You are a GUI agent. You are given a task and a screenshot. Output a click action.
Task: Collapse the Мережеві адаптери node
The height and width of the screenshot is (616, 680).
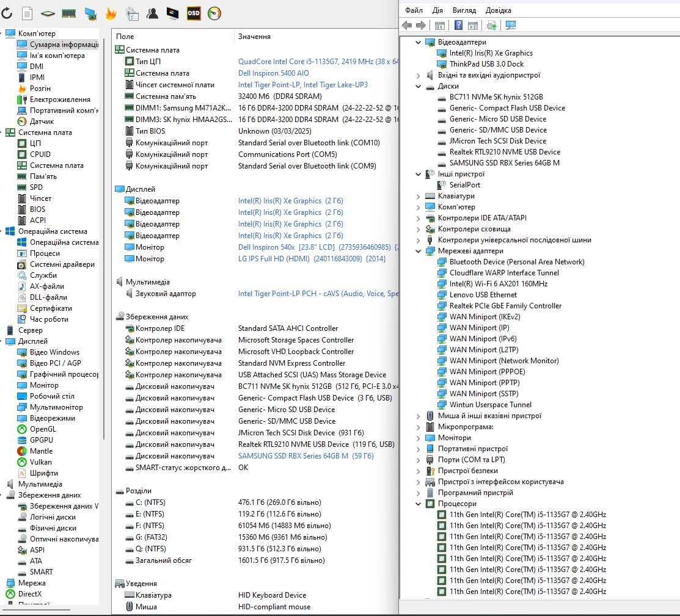click(x=418, y=251)
